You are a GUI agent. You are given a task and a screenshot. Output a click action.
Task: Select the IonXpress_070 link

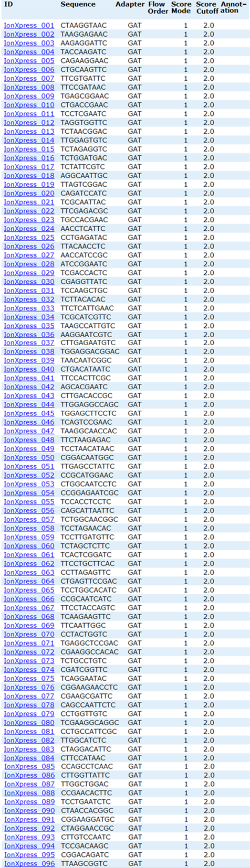(x=29, y=634)
